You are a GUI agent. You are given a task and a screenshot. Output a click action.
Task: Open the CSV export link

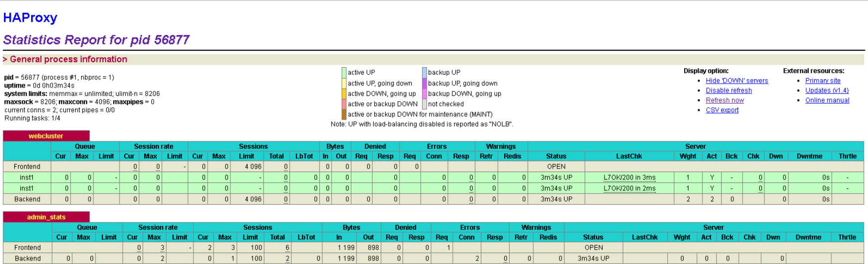click(722, 110)
